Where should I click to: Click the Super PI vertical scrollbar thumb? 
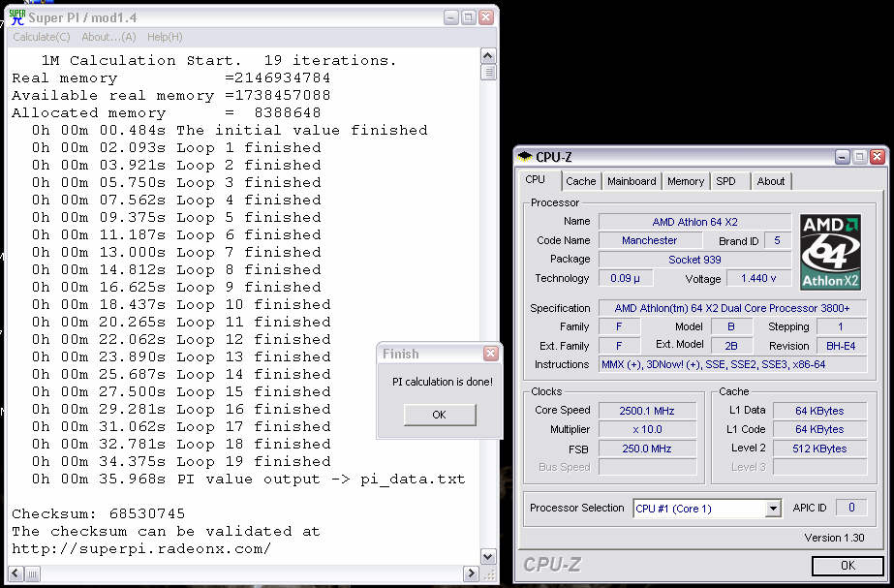(488, 72)
